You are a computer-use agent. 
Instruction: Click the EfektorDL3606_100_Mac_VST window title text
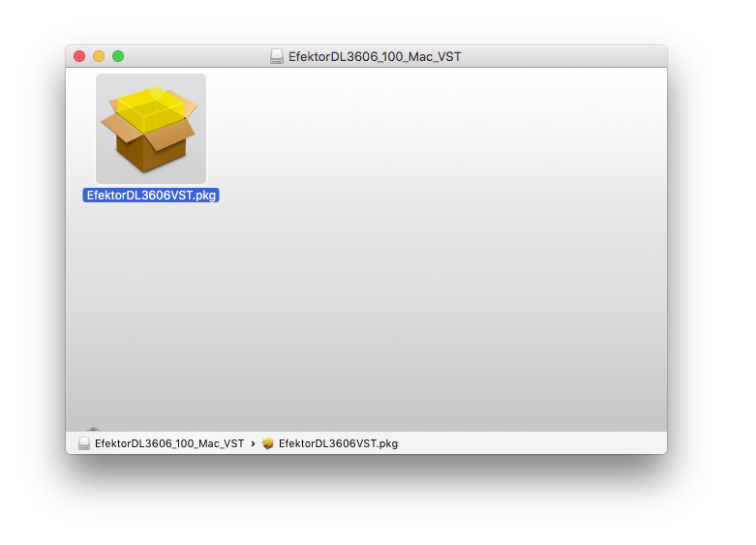[375, 57]
